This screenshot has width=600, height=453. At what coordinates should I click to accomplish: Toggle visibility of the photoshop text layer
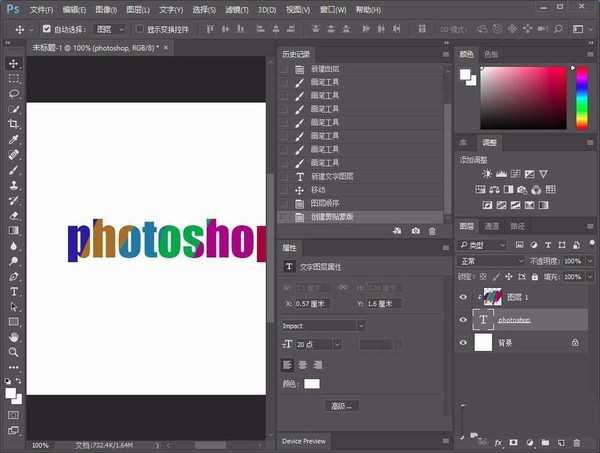[463, 319]
